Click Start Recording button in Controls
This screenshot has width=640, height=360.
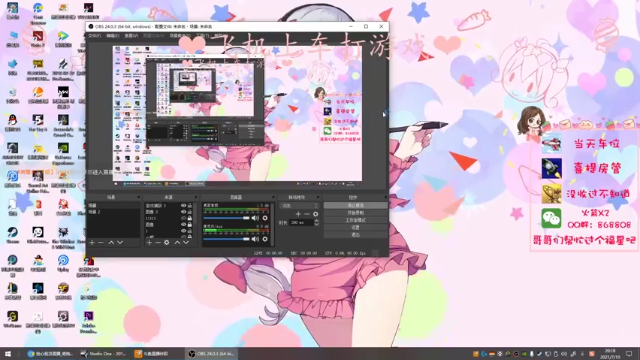pos(356,213)
